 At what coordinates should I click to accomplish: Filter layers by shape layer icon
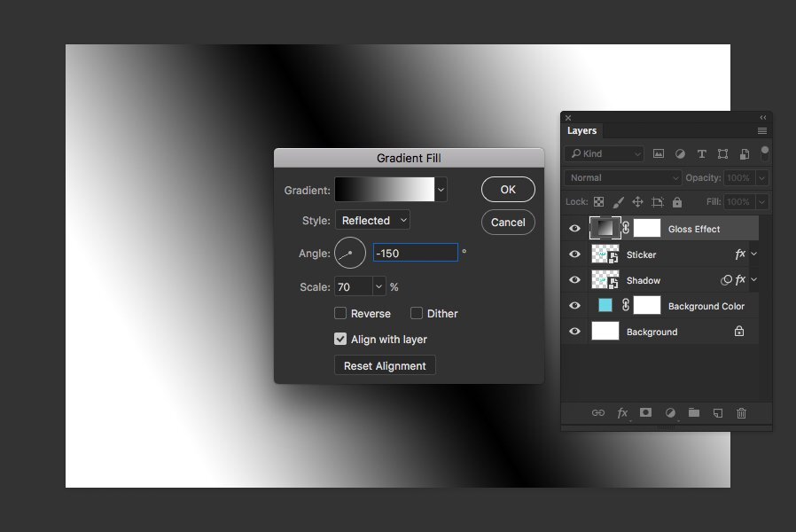[723, 153]
